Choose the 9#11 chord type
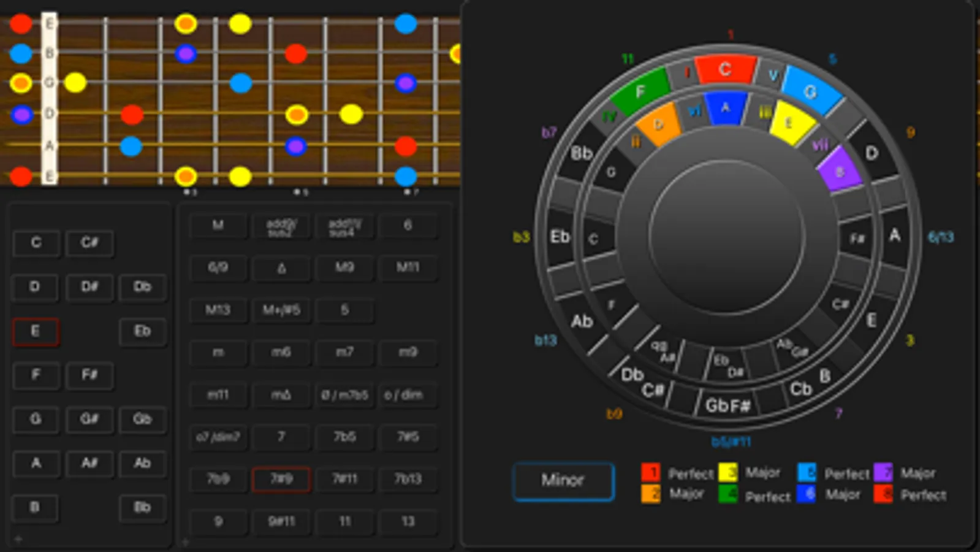This screenshot has width=980, height=552. coord(281,522)
